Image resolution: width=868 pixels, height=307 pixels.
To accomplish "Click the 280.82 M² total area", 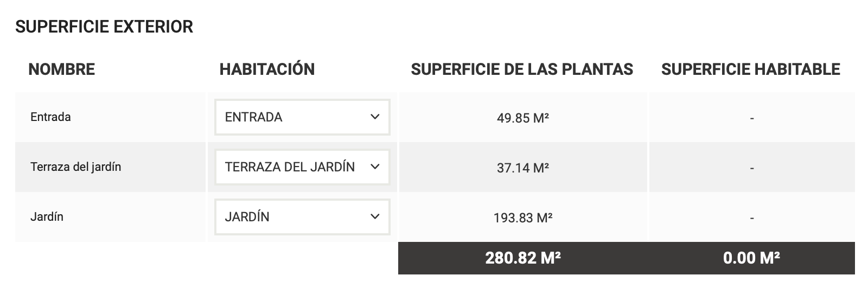I will pos(523,258).
